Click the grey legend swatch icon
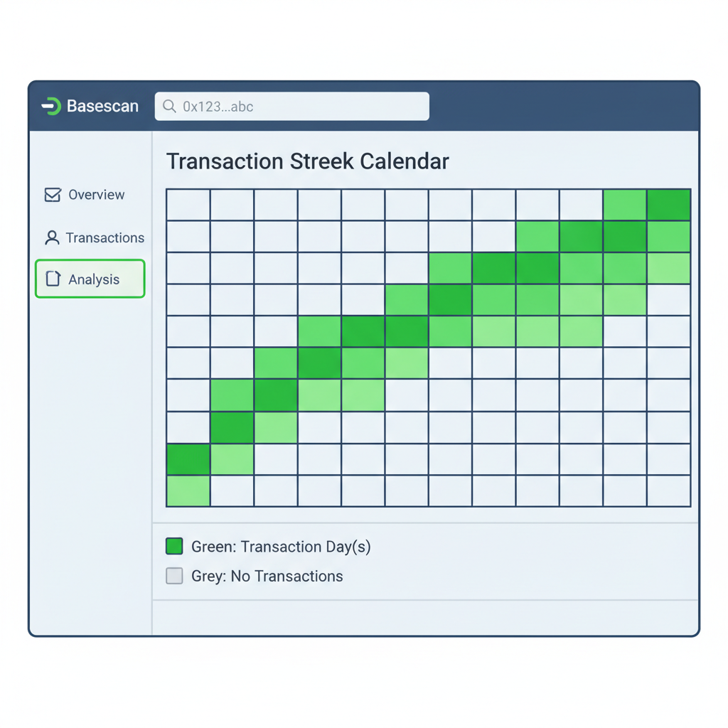 point(173,576)
